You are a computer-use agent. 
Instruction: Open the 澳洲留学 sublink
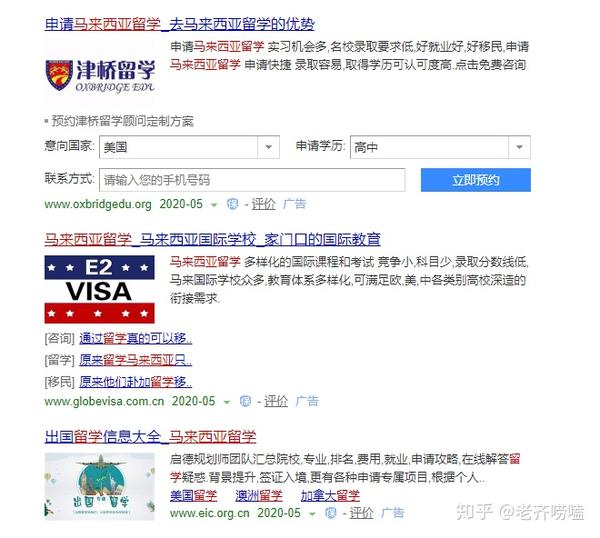pos(259,496)
